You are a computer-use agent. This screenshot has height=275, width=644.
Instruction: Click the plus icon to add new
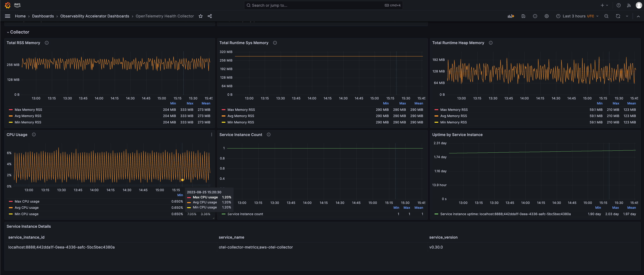point(602,5)
